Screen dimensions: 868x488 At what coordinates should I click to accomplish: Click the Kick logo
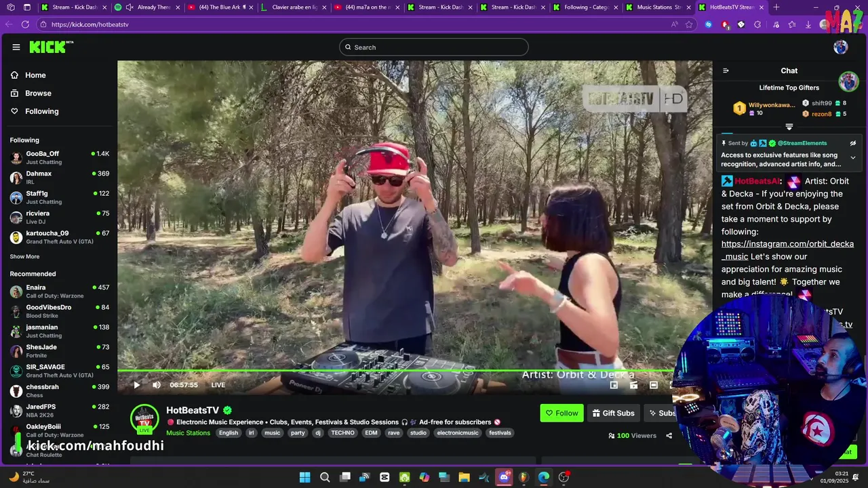point(51,47)
